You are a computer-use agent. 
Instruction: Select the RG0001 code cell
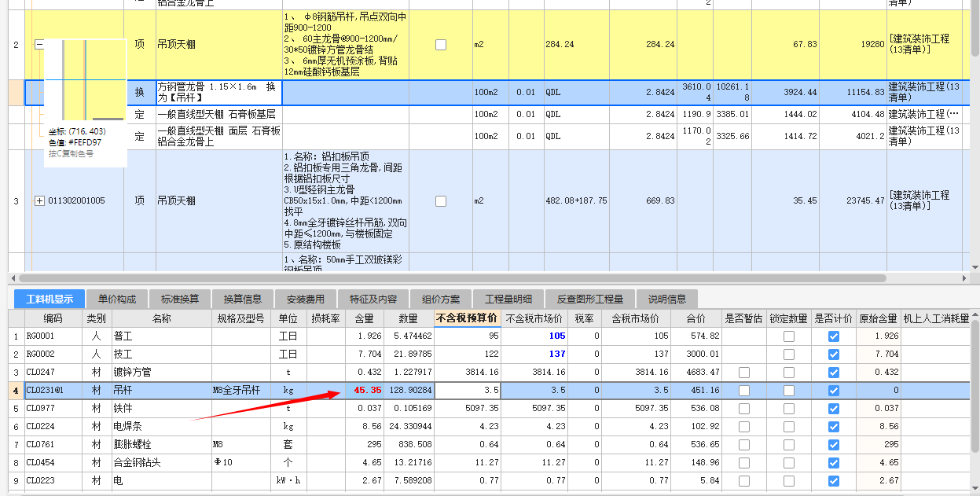[x=53, y=336]
